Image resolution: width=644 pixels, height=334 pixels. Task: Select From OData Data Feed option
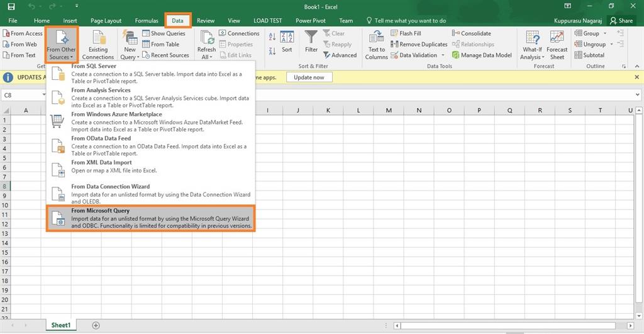[x=151, y=146]
